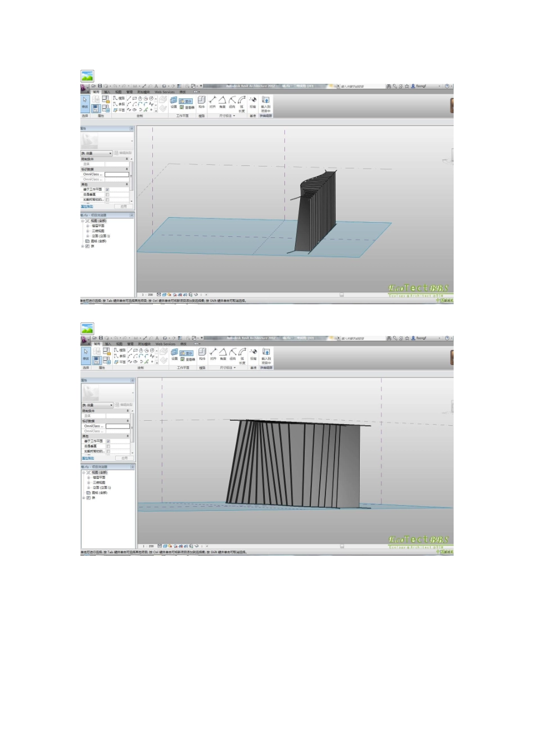Image resolution: width=534 pixels, height=756 pixels.
Task: Expand 立面 (立面 1) node in upper project browser
Action: coord(87,236)
